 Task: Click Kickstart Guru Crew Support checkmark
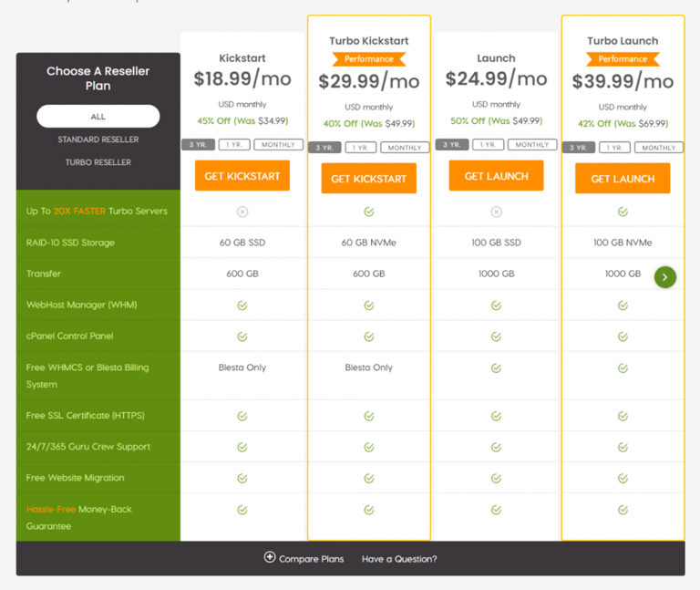(242, 448)
